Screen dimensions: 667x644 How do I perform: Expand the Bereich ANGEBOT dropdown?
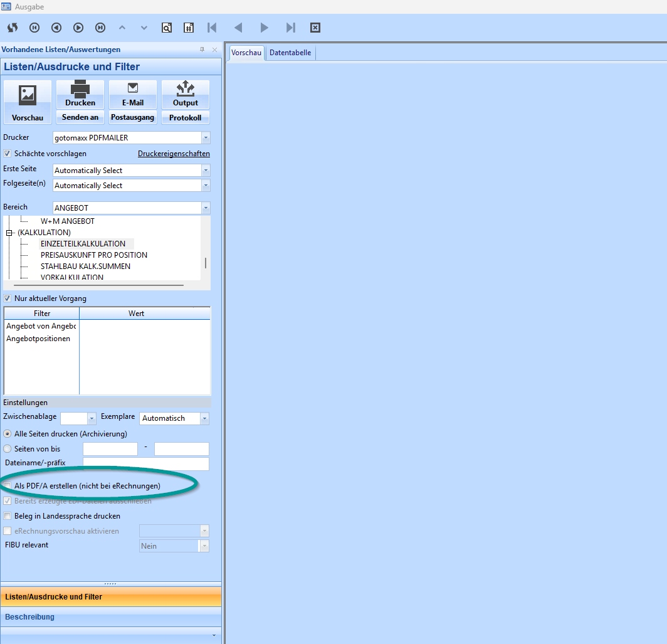point(206,208)
